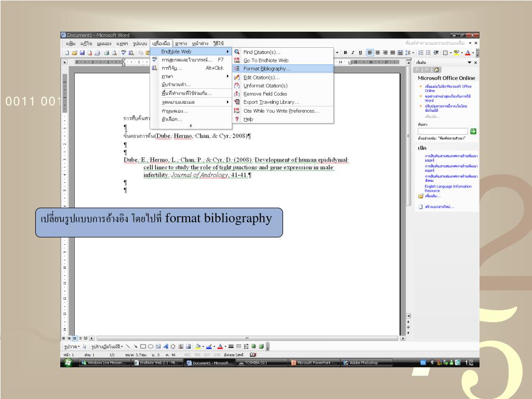
Task: Open the border style dropdown arrow
Action: coord(450,53)
